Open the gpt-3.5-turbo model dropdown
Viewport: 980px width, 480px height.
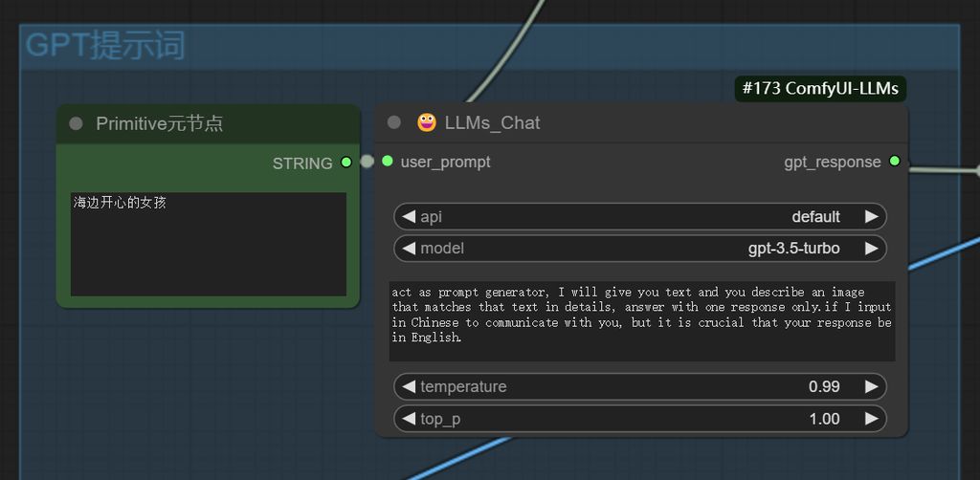(639, 249)
